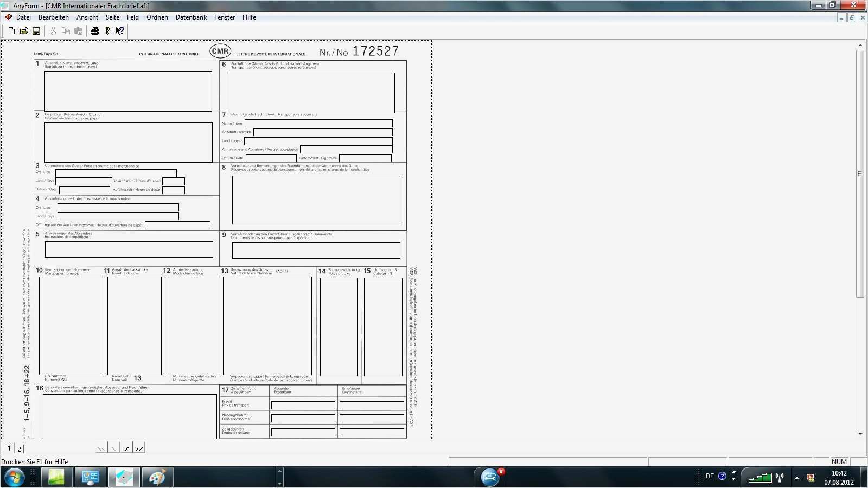Click the blue help icon in the language bar
Screen dimensions: 868x488
[x=722, y=476]
